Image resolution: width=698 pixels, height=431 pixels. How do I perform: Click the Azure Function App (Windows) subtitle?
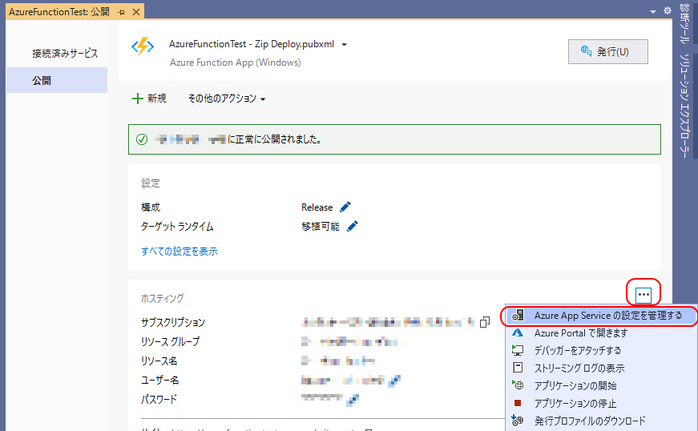click(x=235, y=62)
